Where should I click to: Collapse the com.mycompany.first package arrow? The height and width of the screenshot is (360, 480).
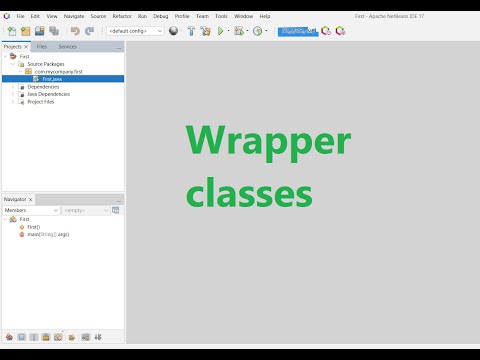pyautogui.click(x=20, y=71)
